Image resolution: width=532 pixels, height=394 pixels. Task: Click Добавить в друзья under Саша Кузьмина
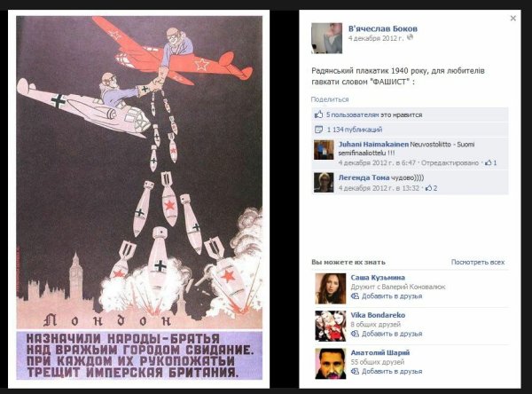392,296
